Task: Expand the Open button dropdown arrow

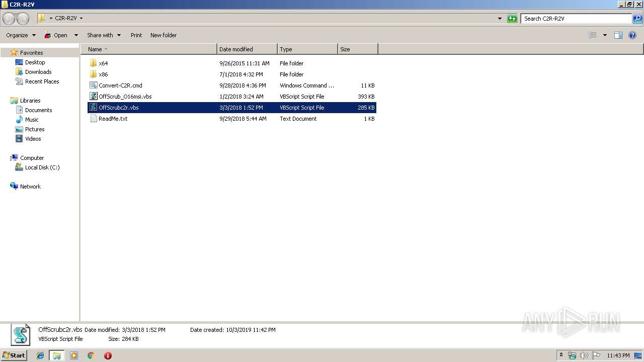Action: [76, 35]
